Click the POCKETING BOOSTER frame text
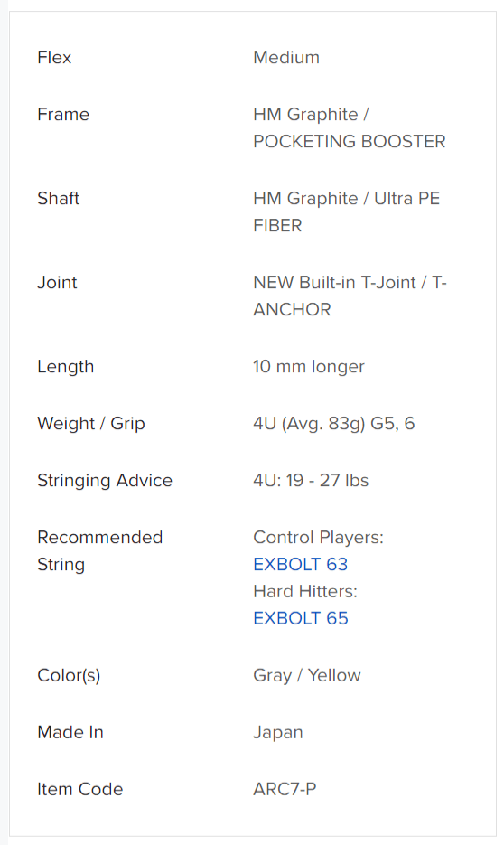The width and height of the screenshot is (504, 845). pyautogui.click(x=350, y=141)
